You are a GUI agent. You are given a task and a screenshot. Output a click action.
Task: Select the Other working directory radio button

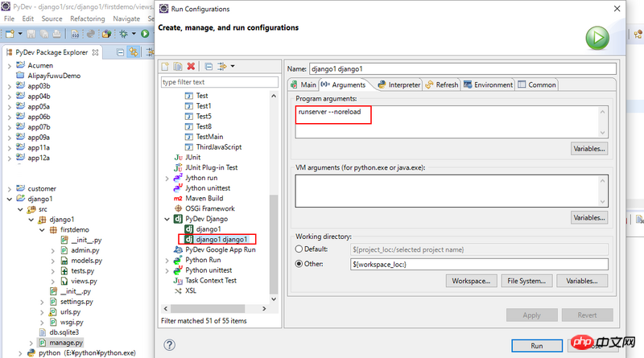(x=299, y=264)
